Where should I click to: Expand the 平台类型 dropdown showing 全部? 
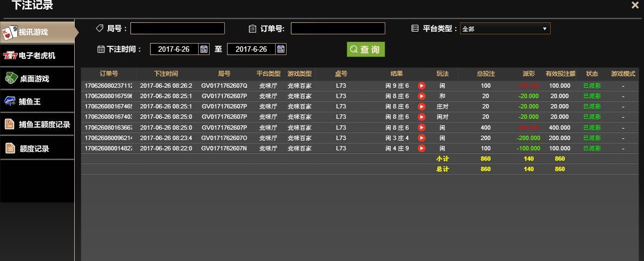click(505, 29)
